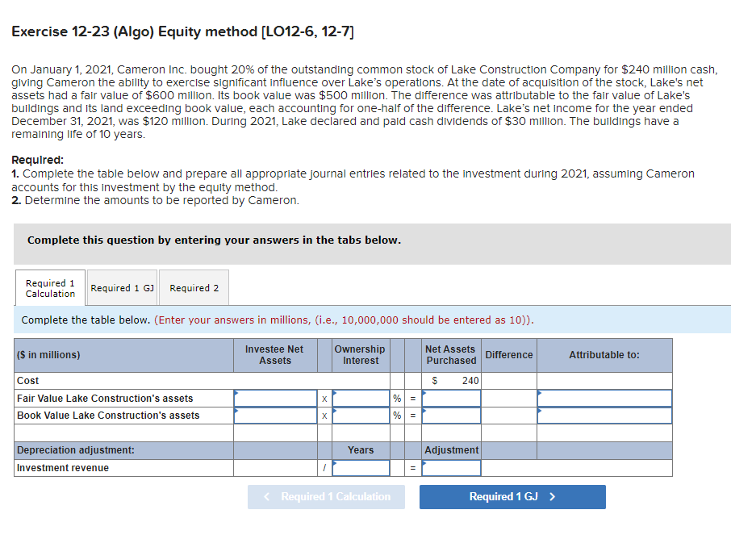Fill Ownership Interest percent for Book Value row
731x560 pixels.
pos(360,416)
